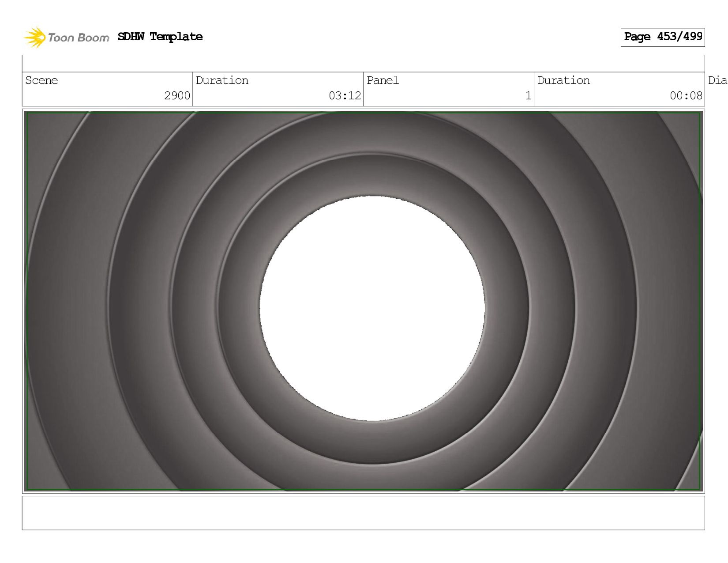Select the scene number 2900
728x563 pixels.
(177, 96)
